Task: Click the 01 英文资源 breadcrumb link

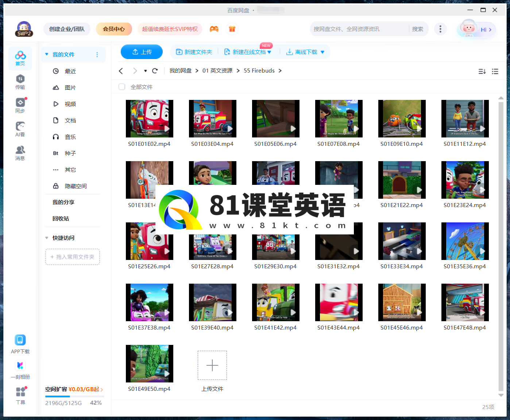Action: coord(217,71)
